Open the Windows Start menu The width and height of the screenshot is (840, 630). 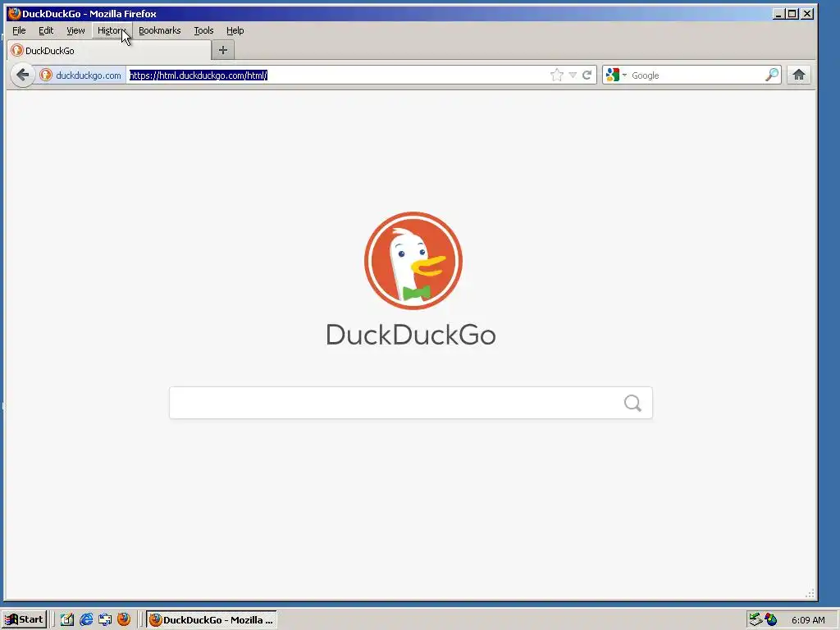[x=24, y=620]
